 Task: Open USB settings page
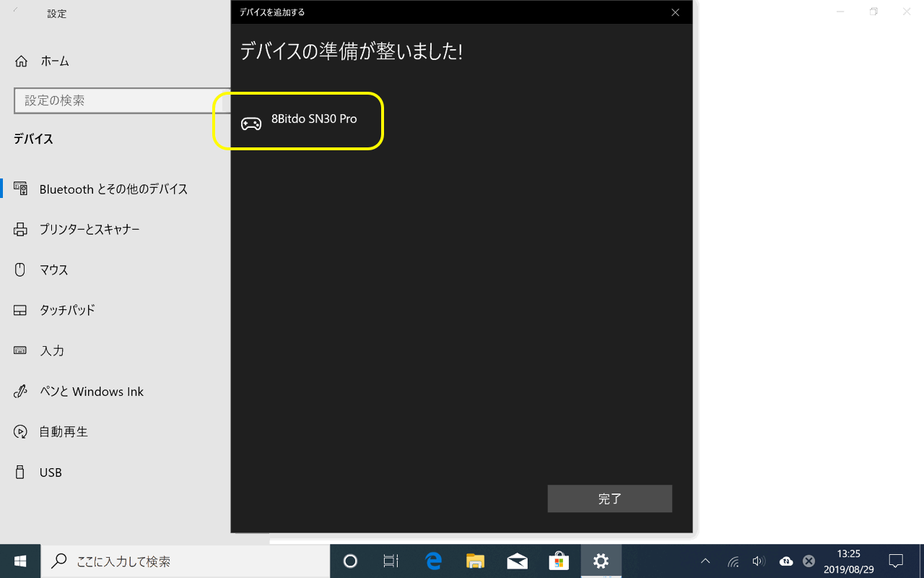click(x=51, y=473)
